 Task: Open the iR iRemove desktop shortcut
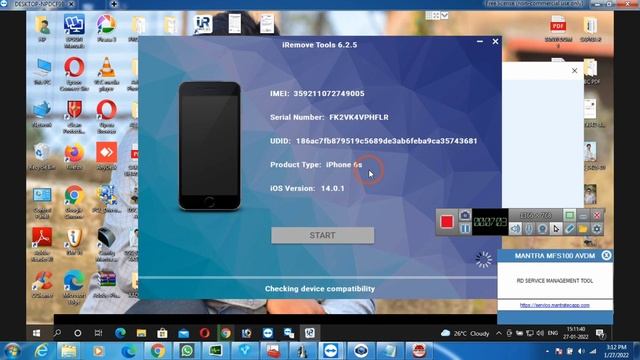point(203,24)
